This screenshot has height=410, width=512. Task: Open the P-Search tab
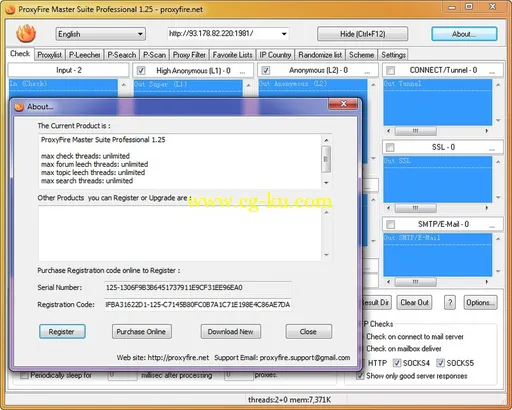(121, 55)
